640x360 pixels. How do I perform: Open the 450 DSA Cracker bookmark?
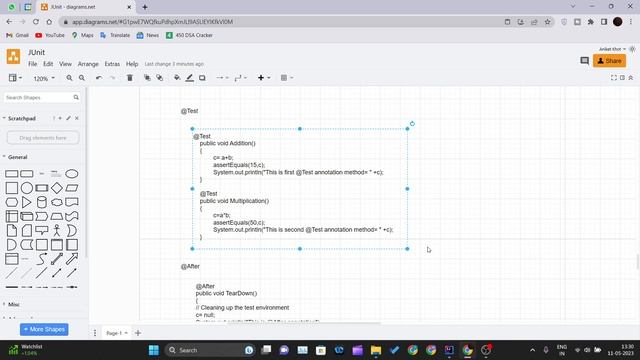click(x=189, y=35)
